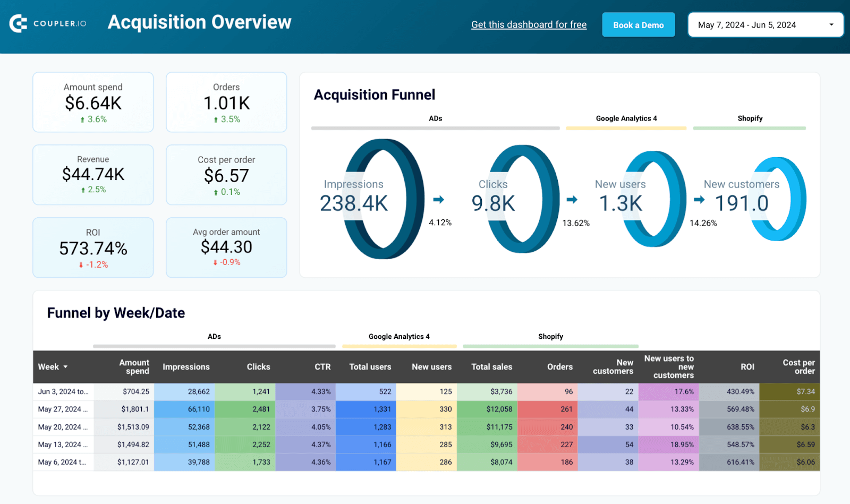Click the Clicks funnel ring
Viewport: 850px width, 504px height.
[523, 199]
